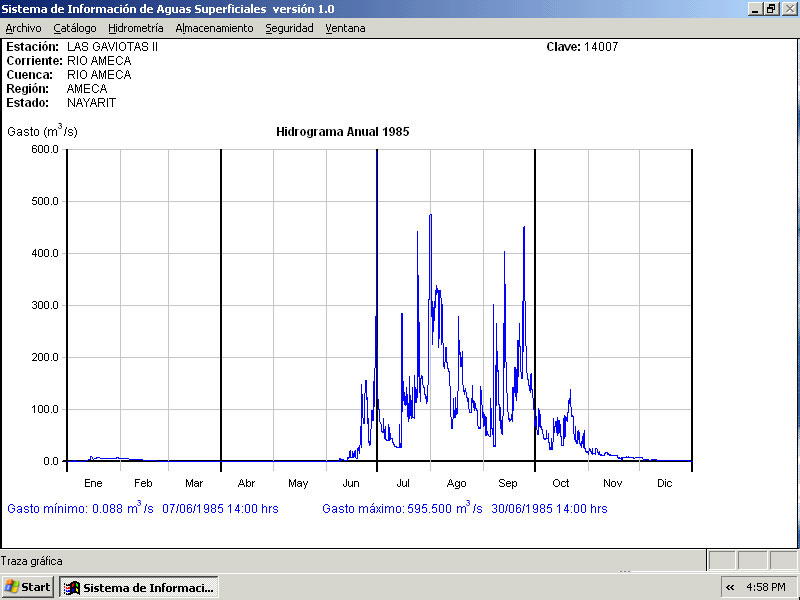The image size is (800, 600).
Task: Restore down the application window
Action: tap(771, 8)
